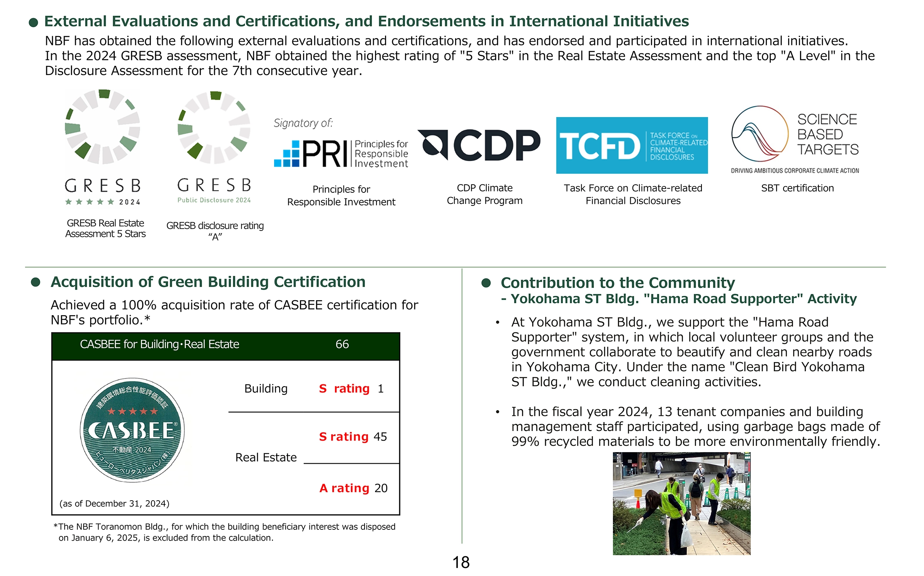Select the 'Acquisition of Green Building Certification' heading
Viewport: 924px width, 576px height.
point(208,282)
